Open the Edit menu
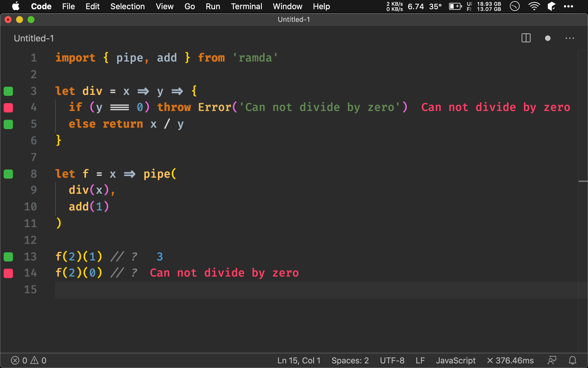 (92, 6)
